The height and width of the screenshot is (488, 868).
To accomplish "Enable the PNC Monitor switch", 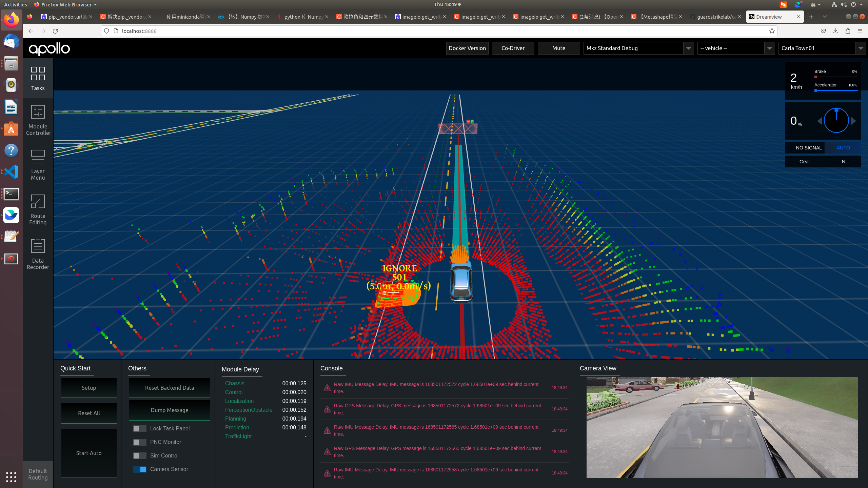I will tap(139, 442).
